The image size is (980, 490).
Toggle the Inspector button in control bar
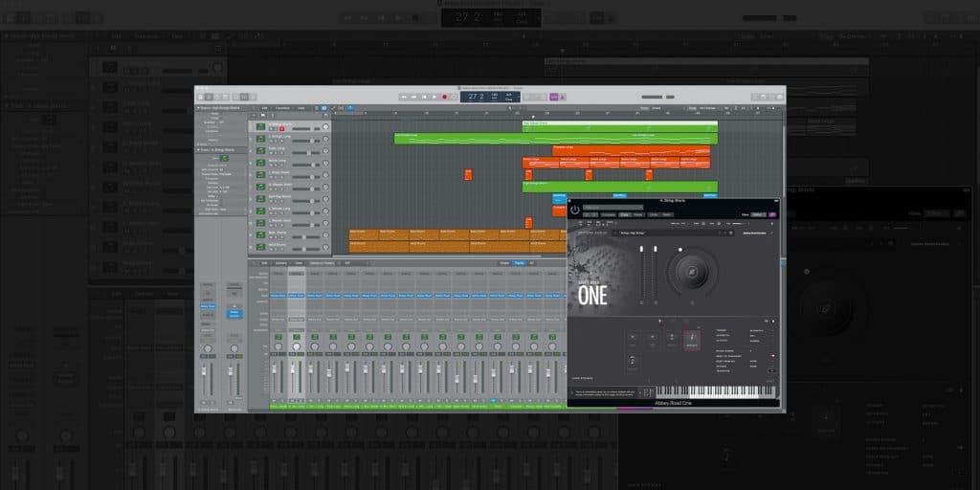coord(209,97)
